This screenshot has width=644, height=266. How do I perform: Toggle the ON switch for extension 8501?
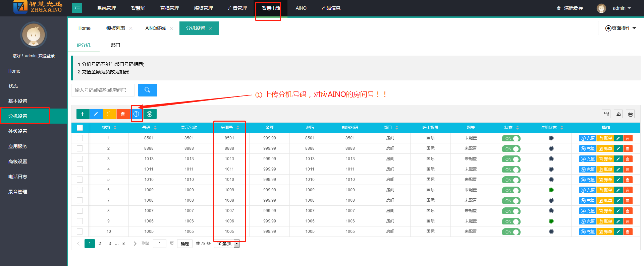[x=511, y=138]
